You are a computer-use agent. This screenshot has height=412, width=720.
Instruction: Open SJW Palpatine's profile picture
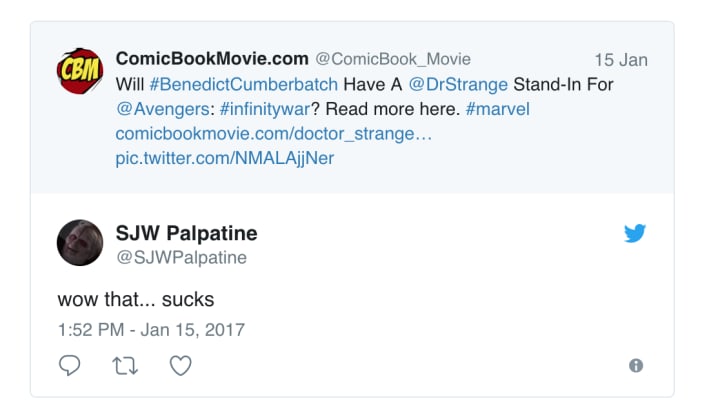[x=79, y=243]
